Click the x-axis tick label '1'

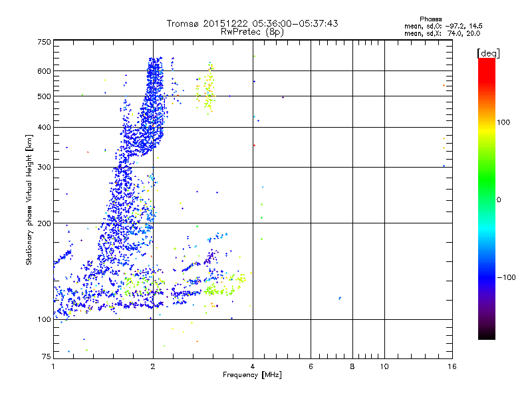tap(53, 366)
